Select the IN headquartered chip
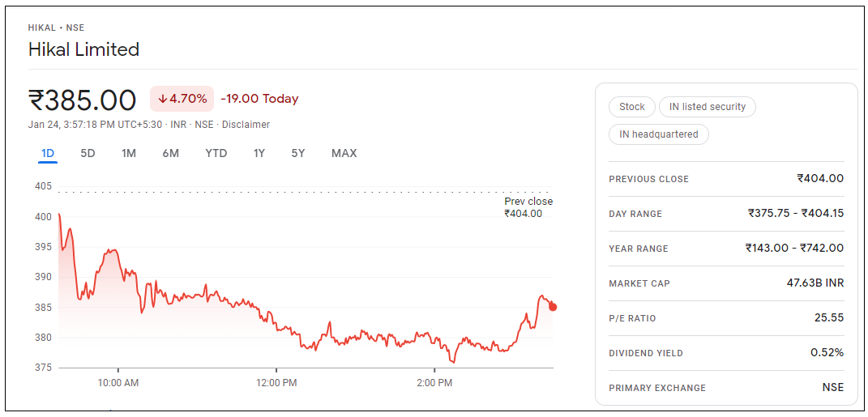868x417 pixels. click(x=658, y=134)
